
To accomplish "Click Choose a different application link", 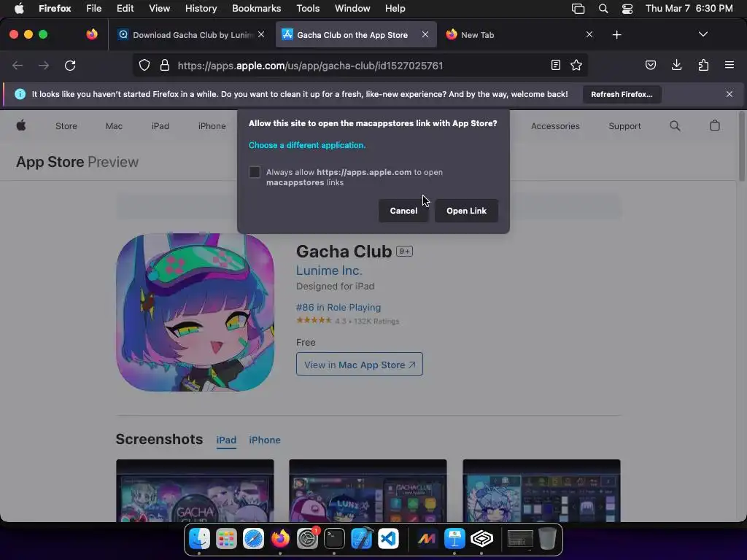I will (307, 145).
